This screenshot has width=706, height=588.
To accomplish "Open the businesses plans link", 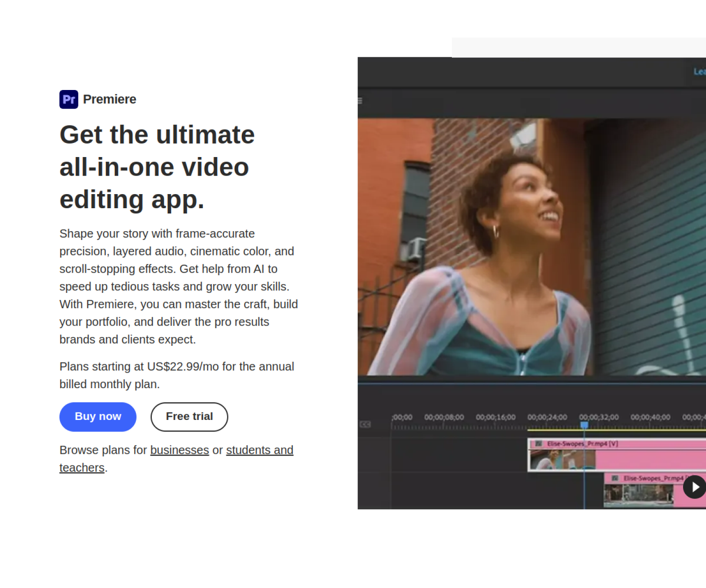I will click(x=179, y=450).
